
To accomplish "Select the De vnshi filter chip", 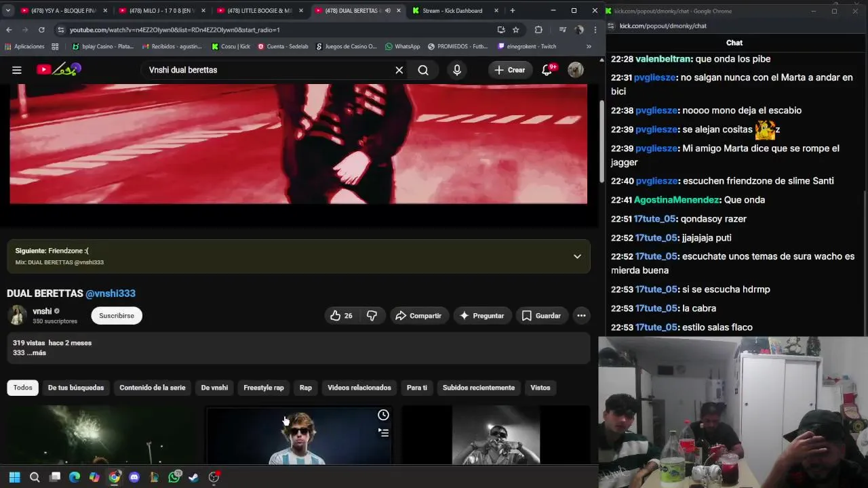I will coord(214,388).
